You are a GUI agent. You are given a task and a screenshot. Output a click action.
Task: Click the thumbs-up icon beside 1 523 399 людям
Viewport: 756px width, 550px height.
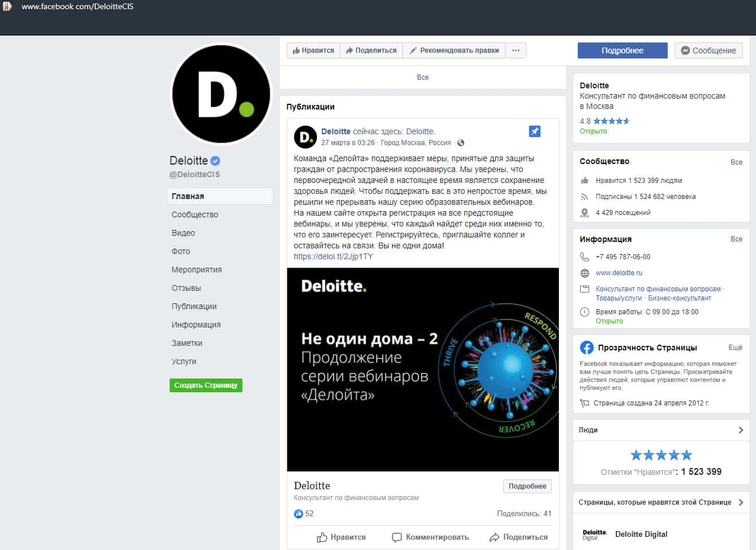[585, 181]
